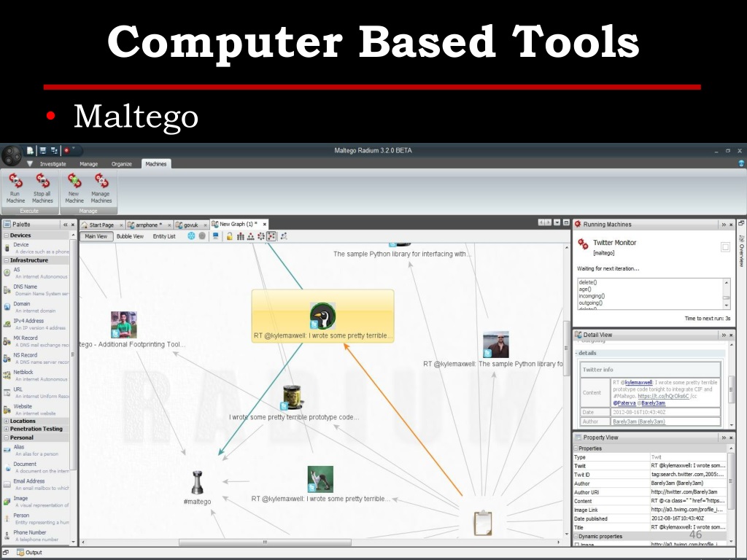
Task: Minimize the Palette panel with chevrons
Action: [x=65, y=225]
